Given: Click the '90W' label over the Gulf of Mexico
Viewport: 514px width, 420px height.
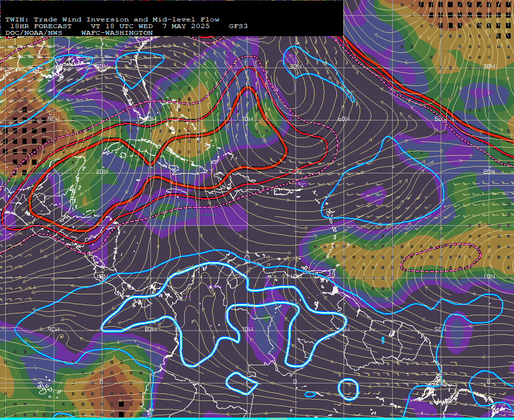Looking at the screenshot, I should click(54, 119).
